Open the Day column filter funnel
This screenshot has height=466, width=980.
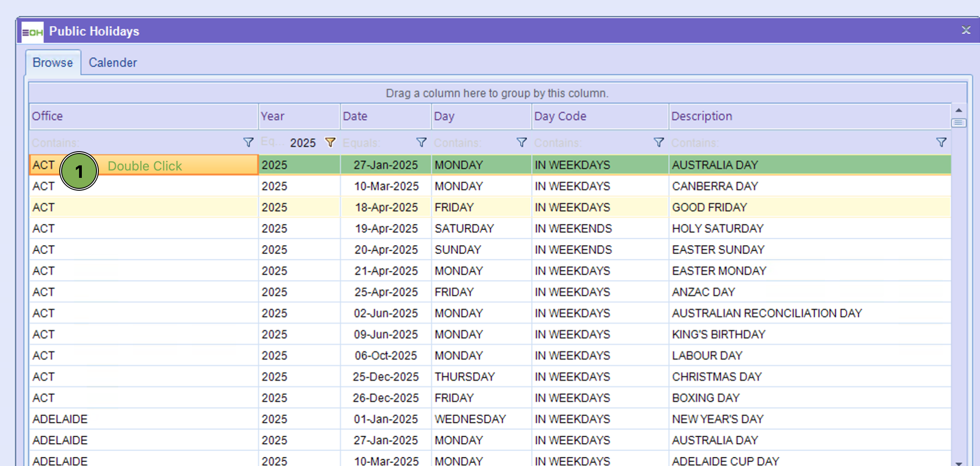[521, 142]
